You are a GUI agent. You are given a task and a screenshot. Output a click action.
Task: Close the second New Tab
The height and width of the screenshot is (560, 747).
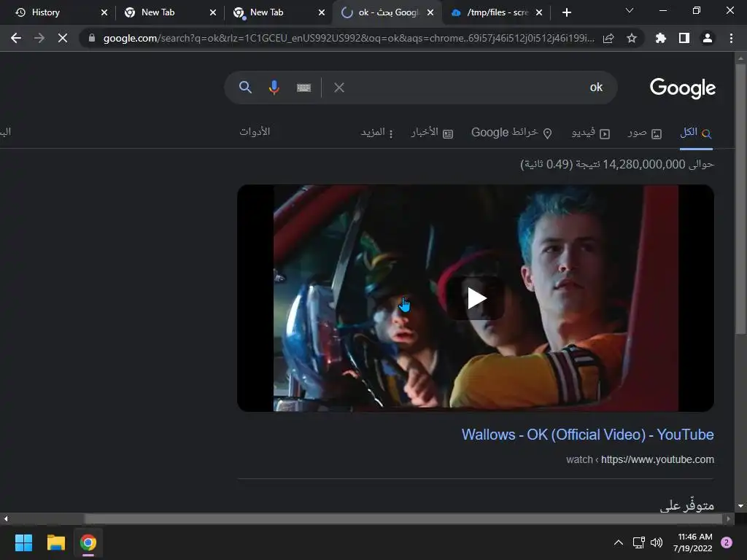322,12
